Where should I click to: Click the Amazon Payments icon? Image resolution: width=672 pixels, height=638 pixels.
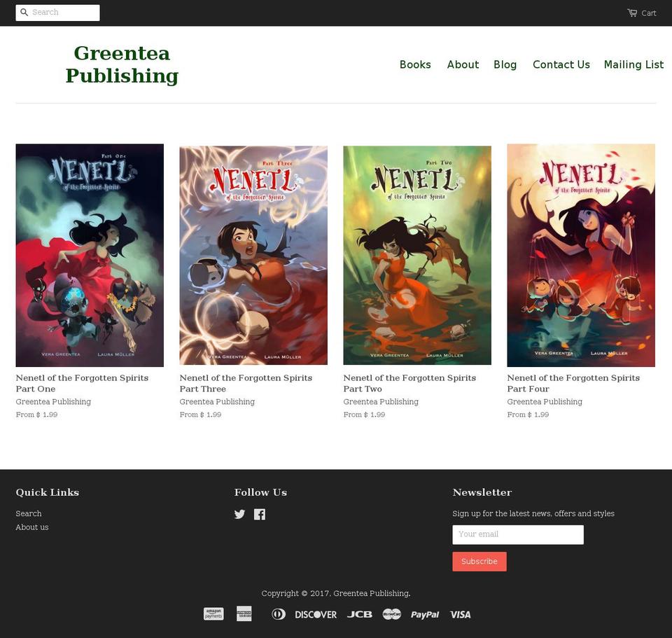213,613
